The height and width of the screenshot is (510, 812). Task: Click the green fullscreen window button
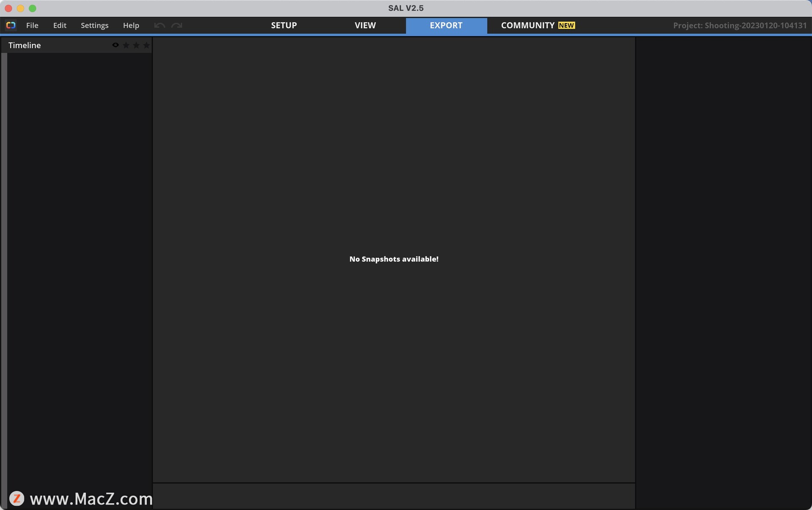click(33, 8)
